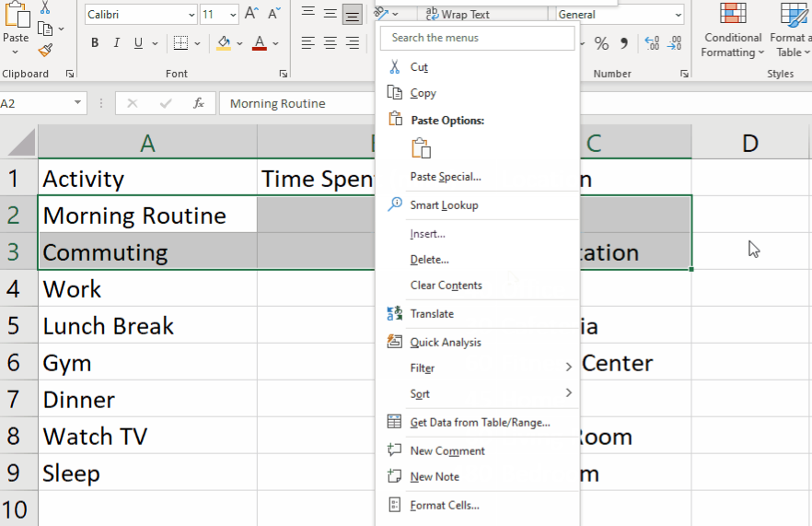Screen dimensions: 812x526
Task: Open the Paste options dropdown arrow
Action: click(16, 52)
